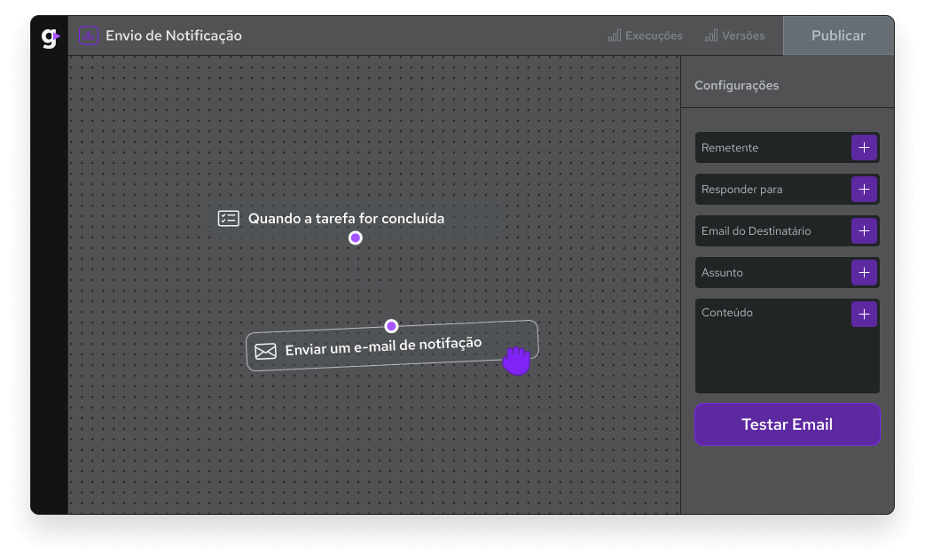Click the bar chart icon beside Versões
This screenshot has width=925, height=560.
click(x=711, y=36)
